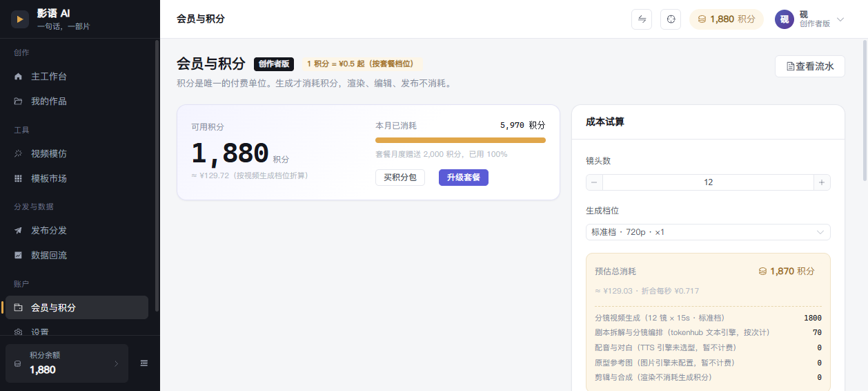Click the paper-plane icon for 发布分发
The image size is (868, 391).
pyautogui.click(x=18, y=230)
